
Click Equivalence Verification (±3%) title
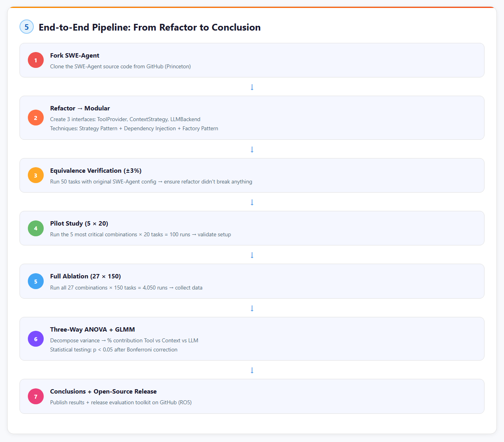pyautogui.click(x=96, y=171)
